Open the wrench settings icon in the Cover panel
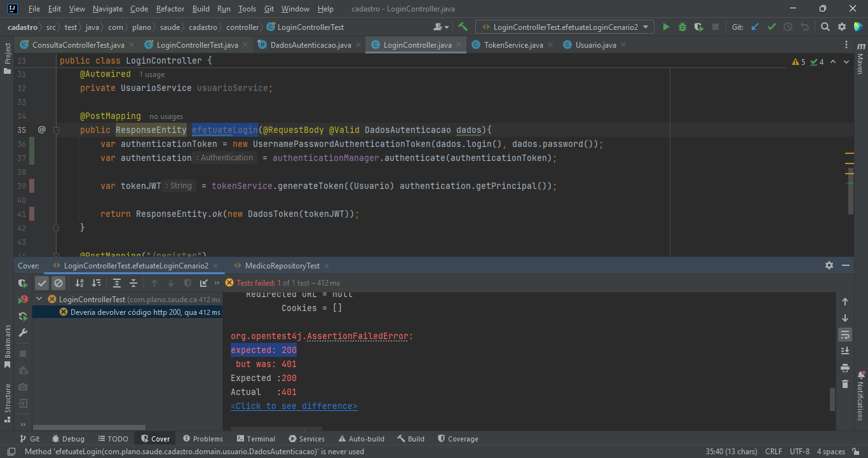The width and height of the screenshot is (868, 458). (23, 333)
